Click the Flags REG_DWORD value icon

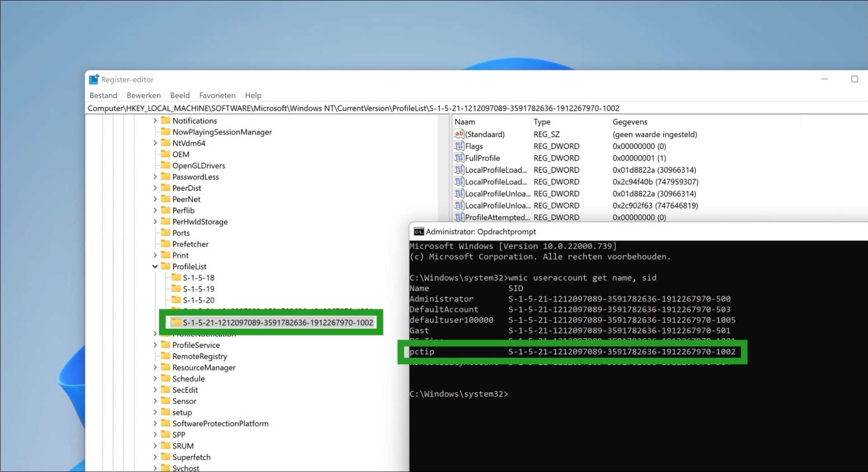pos(459,146)
